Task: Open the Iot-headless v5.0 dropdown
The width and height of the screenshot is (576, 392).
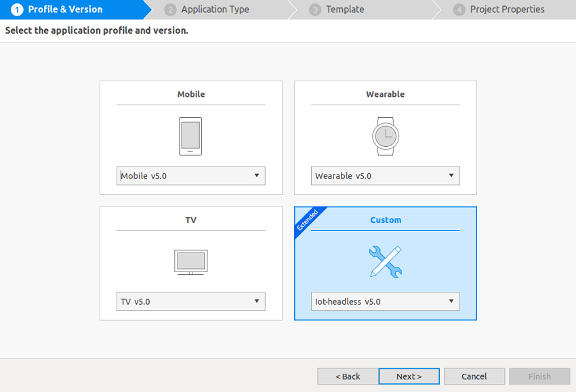Action: tap(451, 301)
